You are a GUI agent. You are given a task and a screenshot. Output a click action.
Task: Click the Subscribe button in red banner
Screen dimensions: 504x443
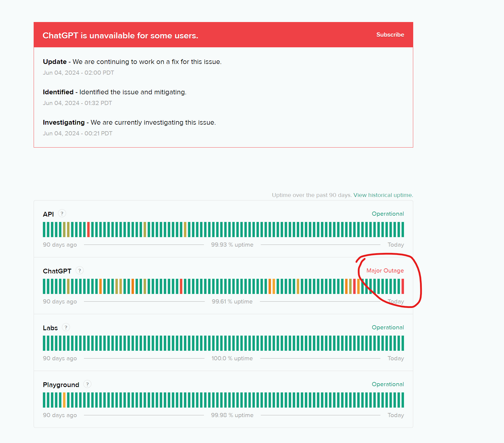pyautogui.click(x=390, y=35)
